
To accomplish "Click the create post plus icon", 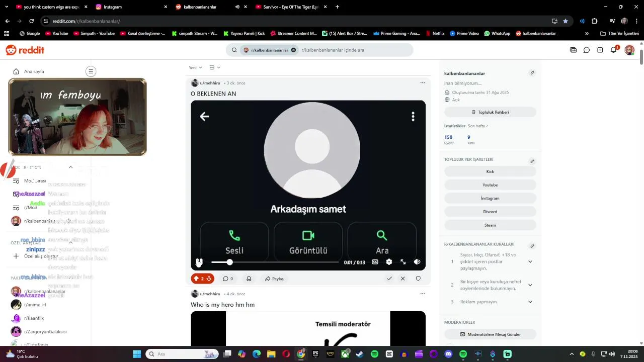I will click(x=600, y=50).
